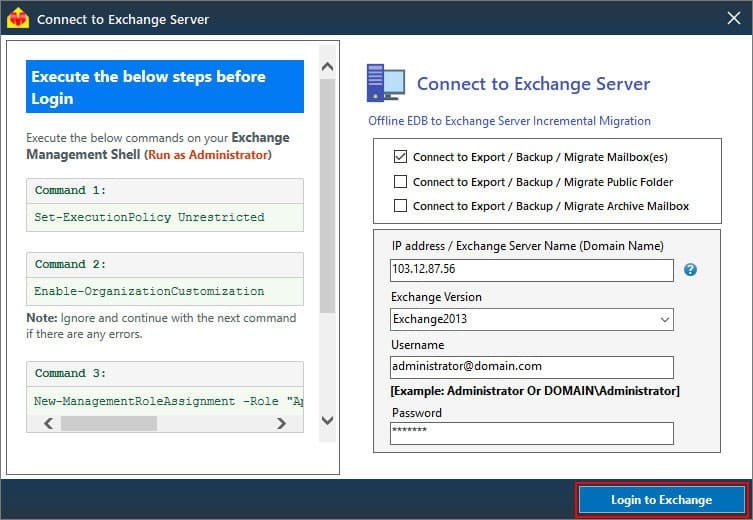
Task: Click the Username input field
Action: tap(532, 367)
